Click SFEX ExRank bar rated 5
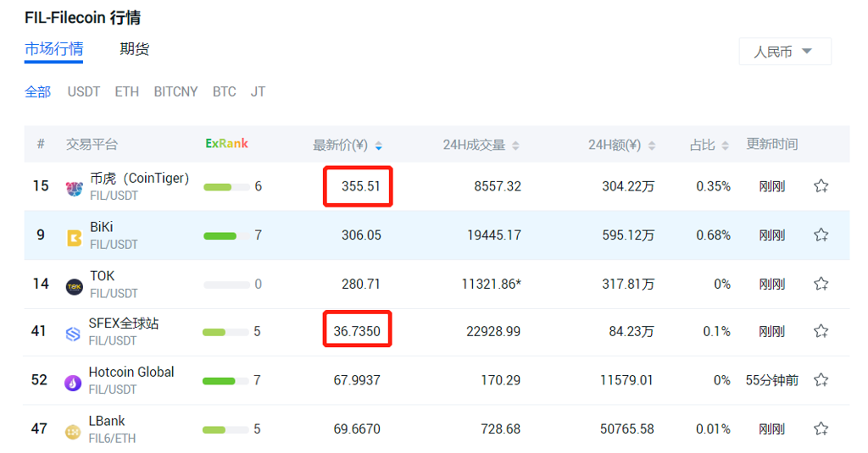This screenshot has width=868, height=453. [225, 333]
